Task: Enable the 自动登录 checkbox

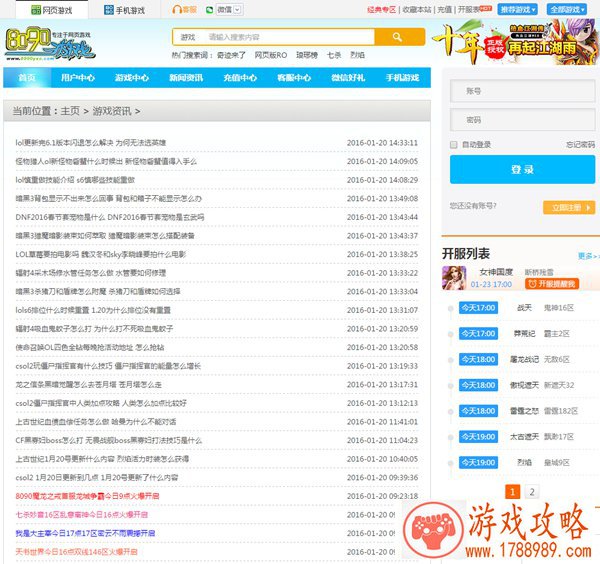Action: point(455,145)
